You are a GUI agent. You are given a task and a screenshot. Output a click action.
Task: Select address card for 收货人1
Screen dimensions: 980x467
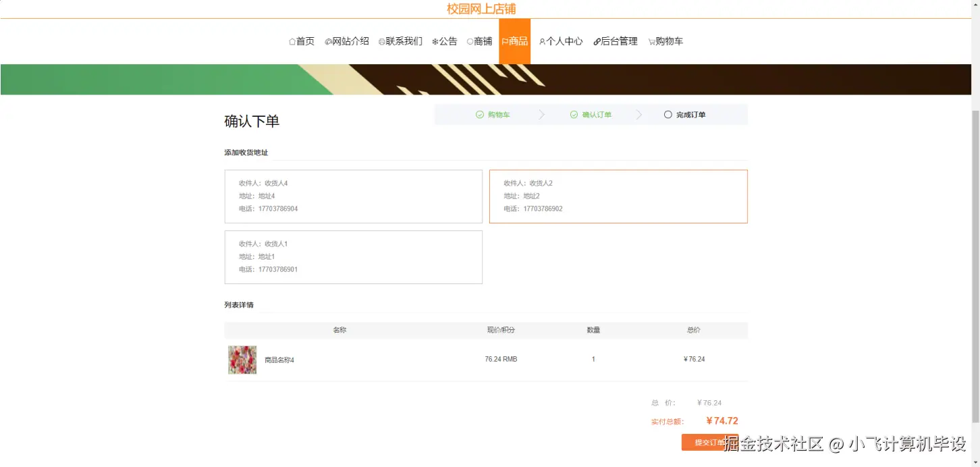tap(354, 257)
